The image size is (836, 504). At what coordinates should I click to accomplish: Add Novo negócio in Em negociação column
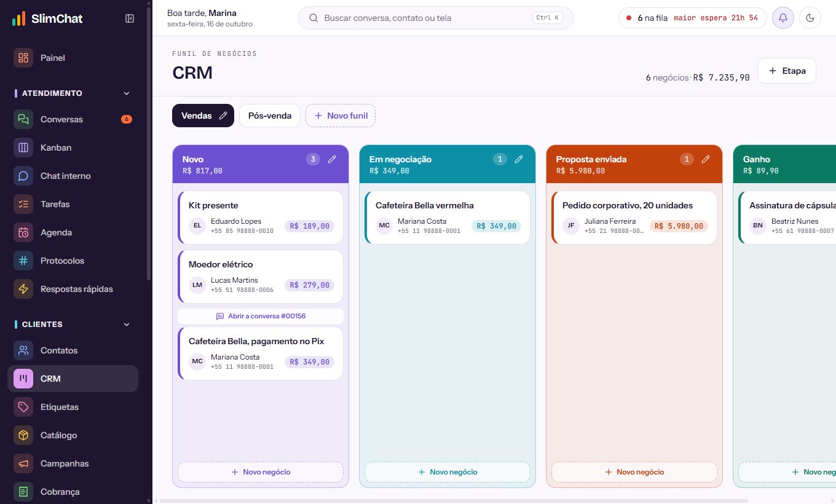[x=448, y=472]
